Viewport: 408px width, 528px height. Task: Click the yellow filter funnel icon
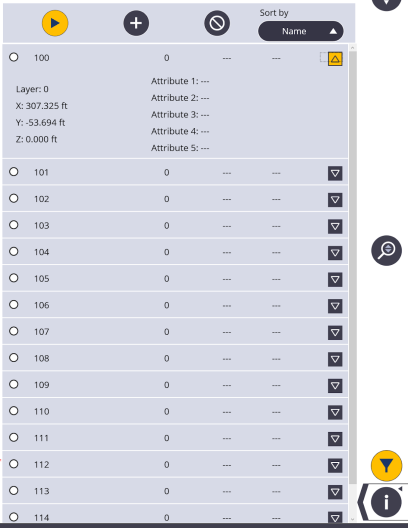pyautogui.click(x=386, y=466)
